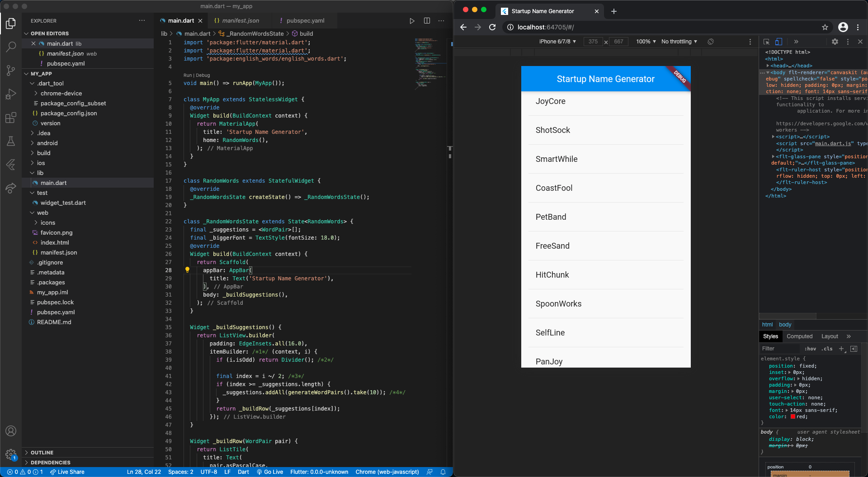868x477 pixels.
Task: Reload the page in Chrome
Action: coord(492,27)
